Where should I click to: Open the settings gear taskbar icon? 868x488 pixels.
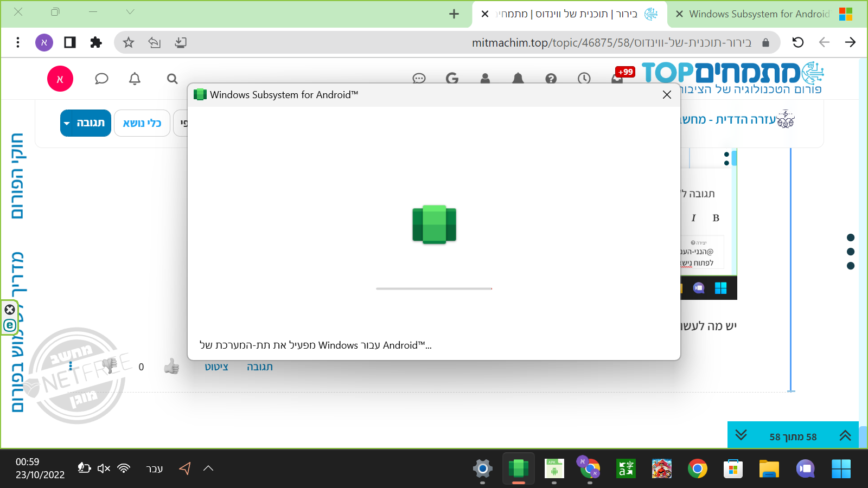click(482, 468)
